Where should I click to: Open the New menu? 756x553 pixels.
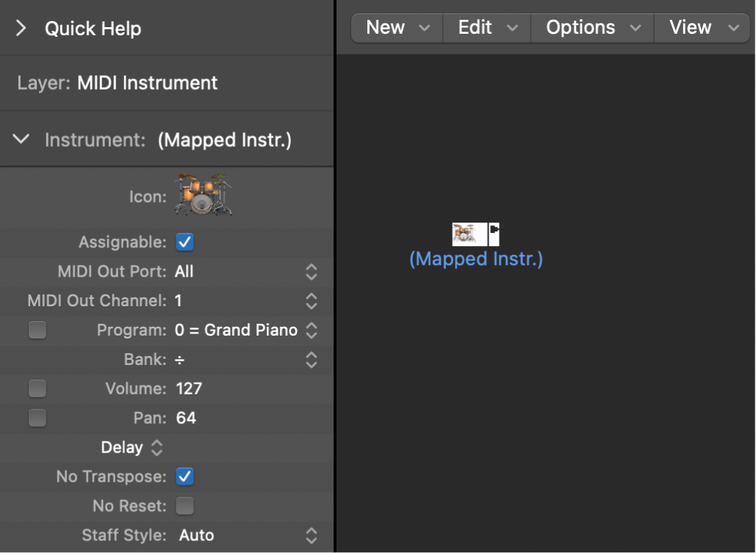pos(396,27)
